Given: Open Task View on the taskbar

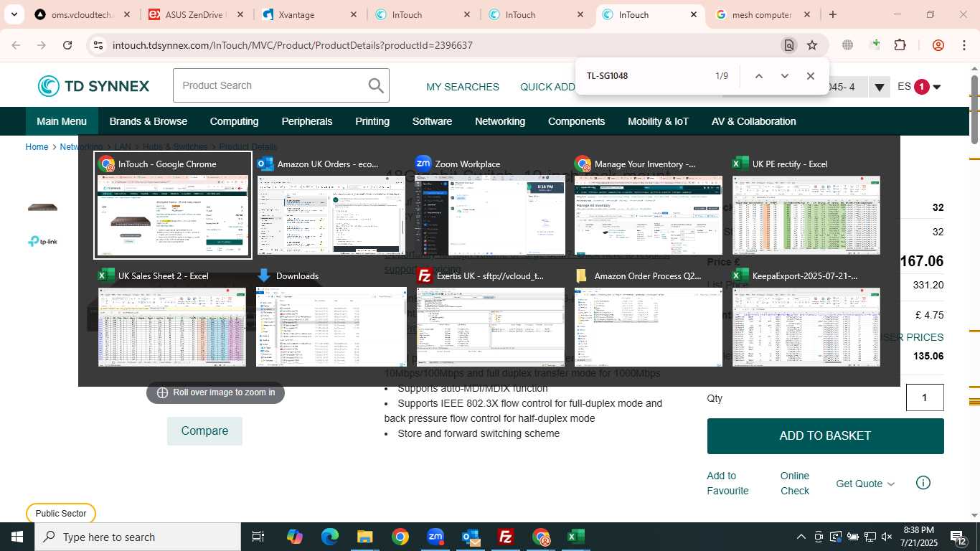Looking at the screenshot, I should (x=258, y=537).
